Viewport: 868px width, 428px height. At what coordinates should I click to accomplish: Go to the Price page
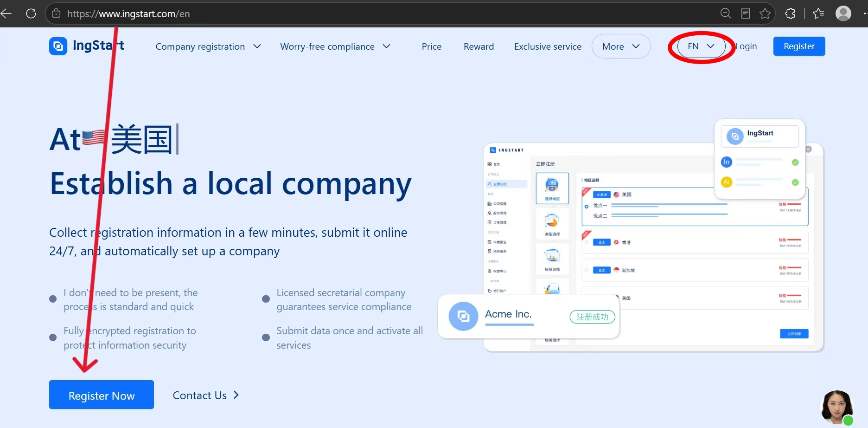432,46
